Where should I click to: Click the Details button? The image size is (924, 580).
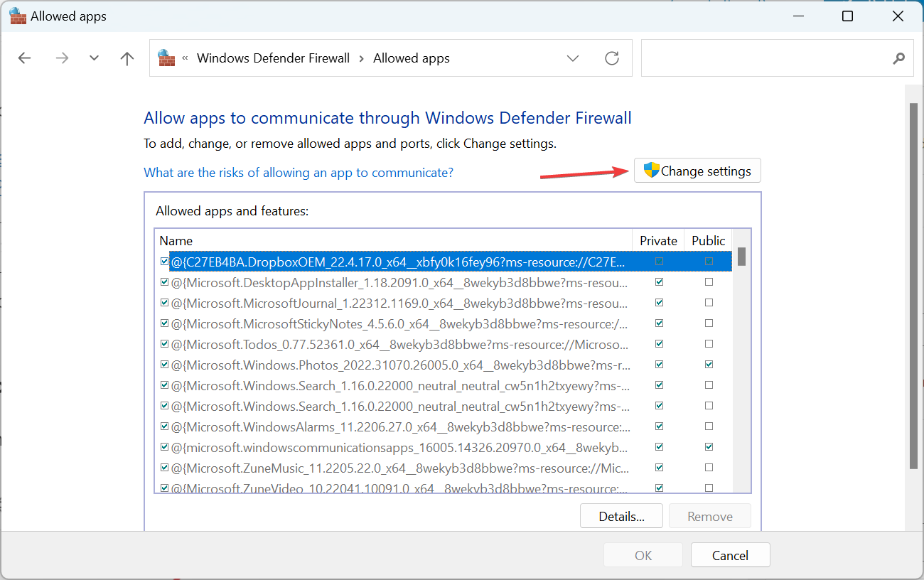tap(621, 516)
